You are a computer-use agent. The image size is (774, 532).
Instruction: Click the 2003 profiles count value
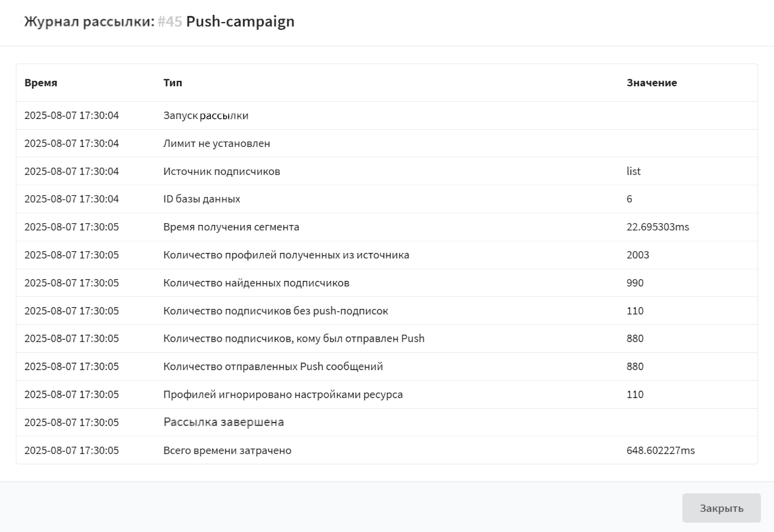[638, 255]
